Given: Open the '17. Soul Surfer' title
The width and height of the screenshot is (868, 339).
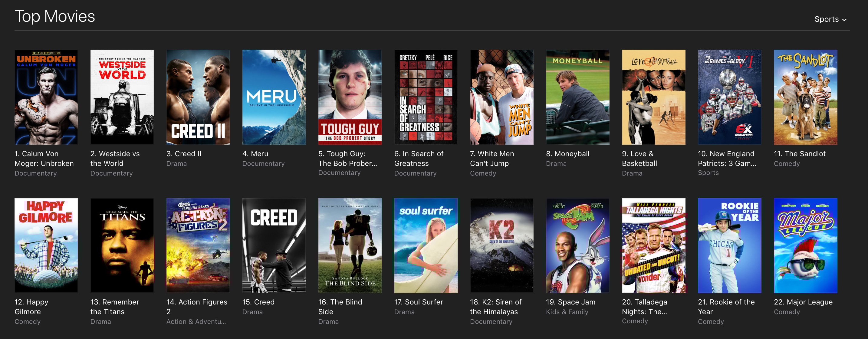Looking at the screenshot, I should [419, 302].
